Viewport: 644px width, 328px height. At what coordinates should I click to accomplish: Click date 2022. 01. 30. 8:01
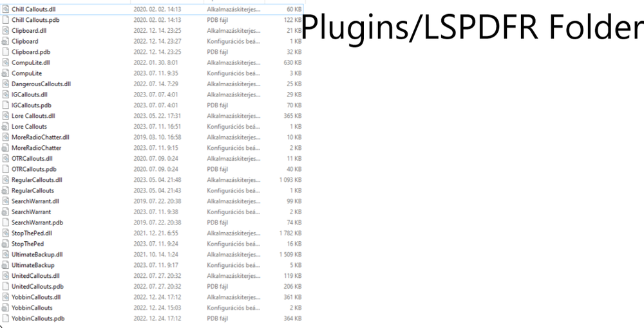click(x=156, y=62)
